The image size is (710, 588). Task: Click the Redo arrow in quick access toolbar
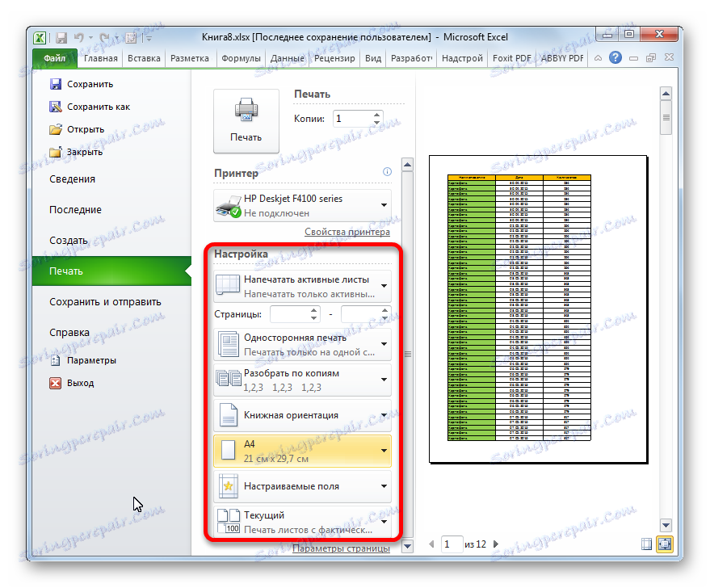click(104, 38)
